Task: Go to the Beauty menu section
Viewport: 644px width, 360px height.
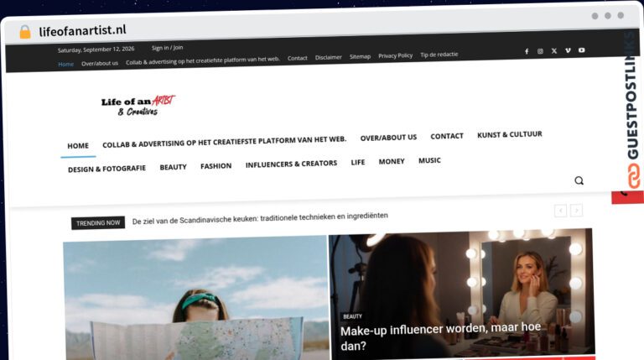Action: pos(173,167)
